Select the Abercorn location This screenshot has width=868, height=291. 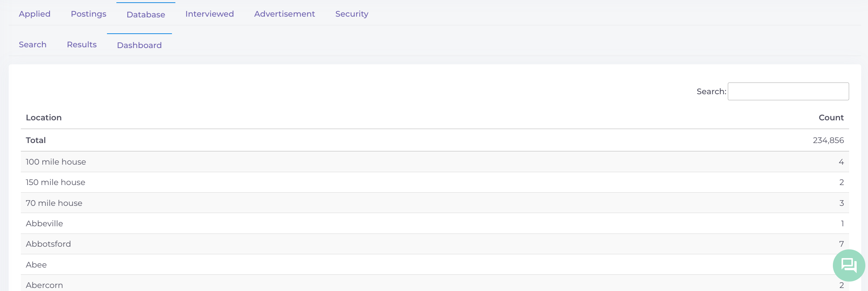click(x=44, y=285)
